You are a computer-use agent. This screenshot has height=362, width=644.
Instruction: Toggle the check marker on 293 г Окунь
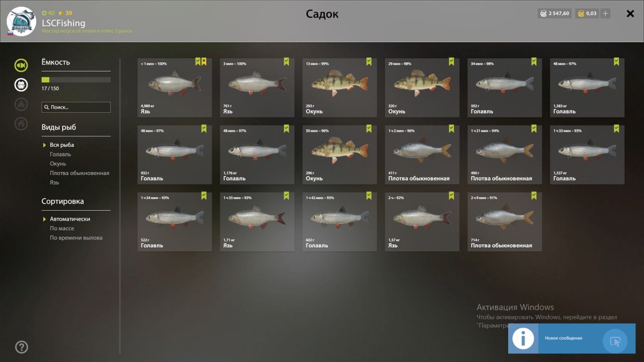[369, 62]
